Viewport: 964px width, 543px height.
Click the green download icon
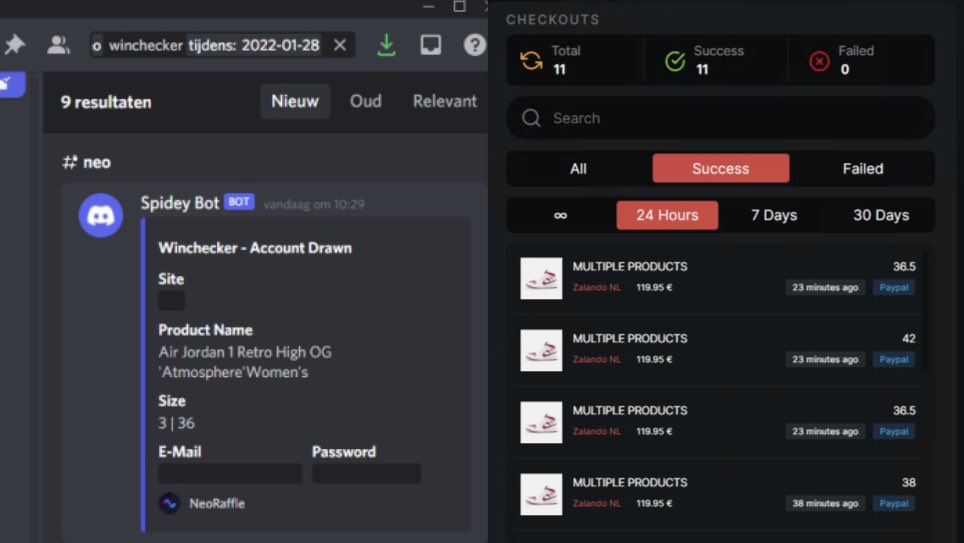point(386,45)
